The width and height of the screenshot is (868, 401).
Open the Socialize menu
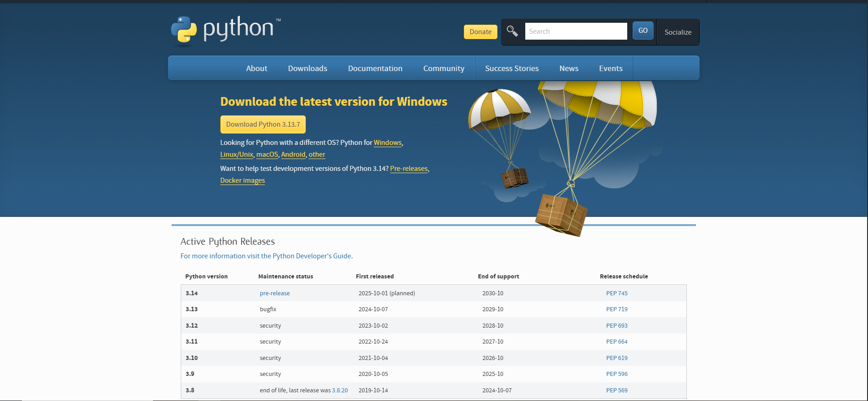[678, 32]
